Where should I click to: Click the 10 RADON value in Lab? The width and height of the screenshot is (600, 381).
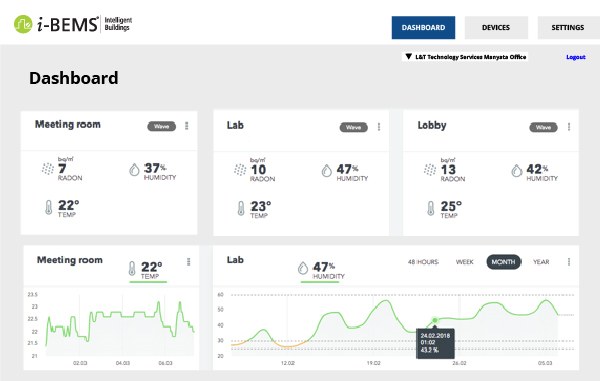point(262,170)
